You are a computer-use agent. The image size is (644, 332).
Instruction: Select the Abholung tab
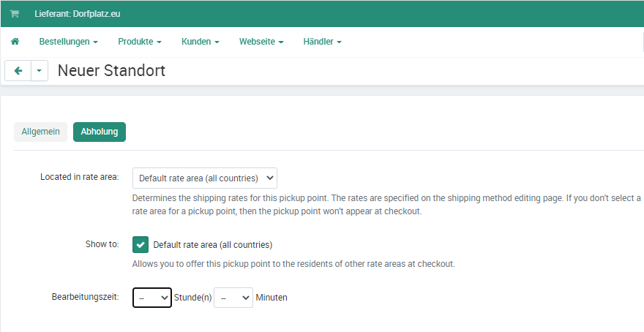click(x=100, y=132)
